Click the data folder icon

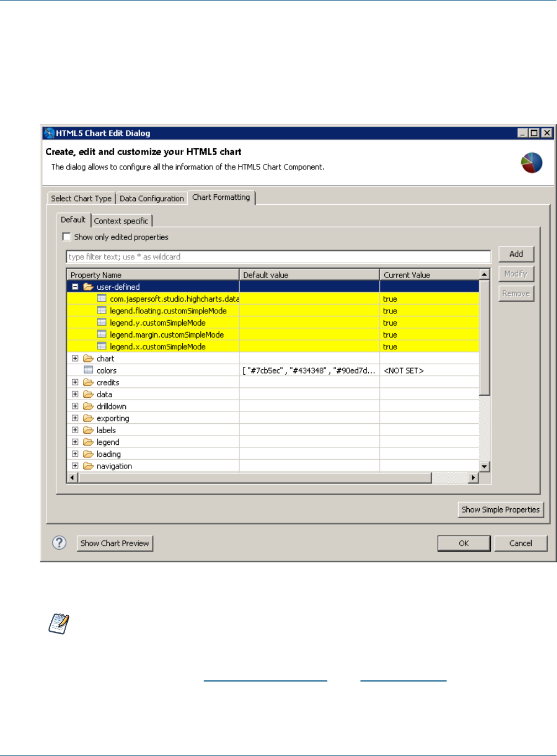88,395
